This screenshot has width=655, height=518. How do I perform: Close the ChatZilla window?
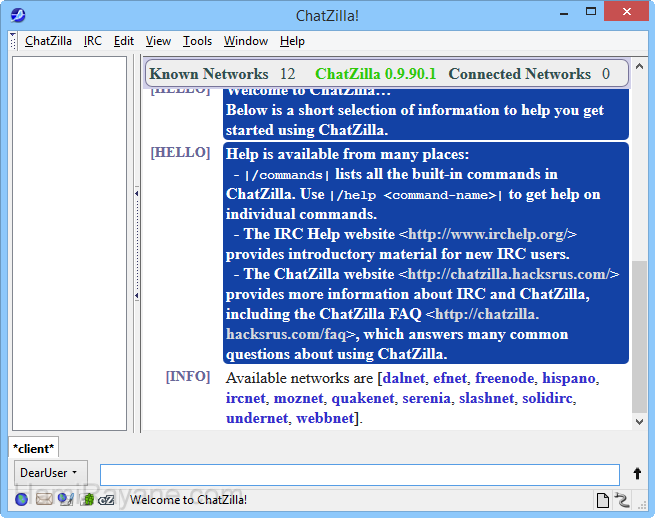tap(626, 11)
